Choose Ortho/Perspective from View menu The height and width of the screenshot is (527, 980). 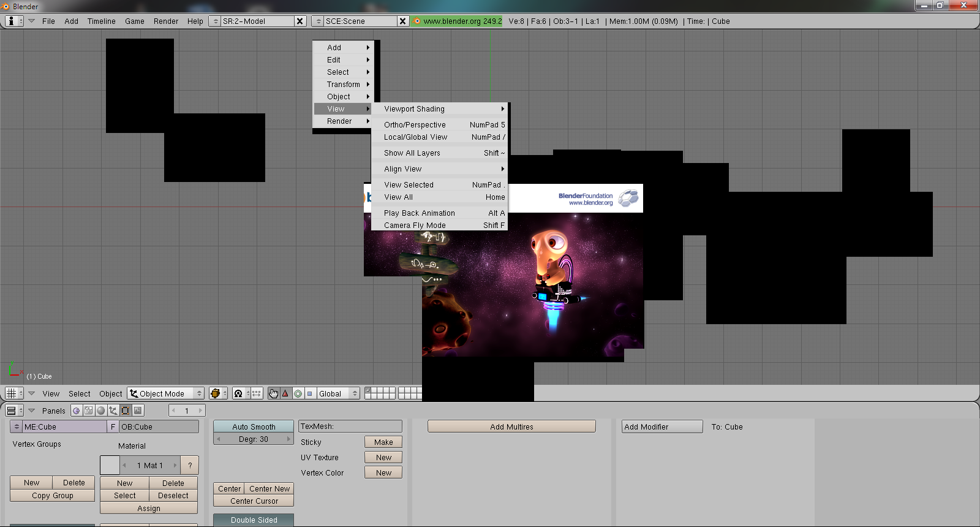[x=440, y=125]
